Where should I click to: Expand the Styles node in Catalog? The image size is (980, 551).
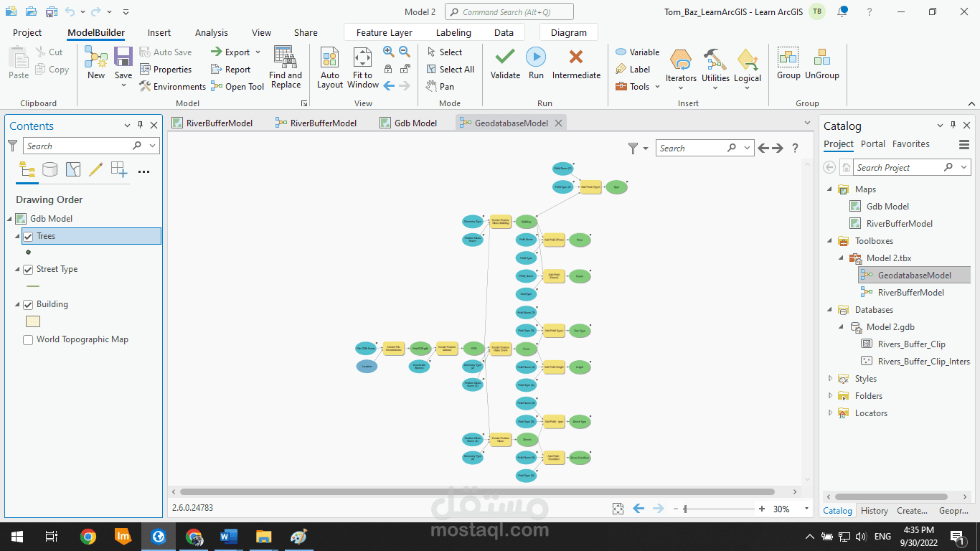coord(831,379)
